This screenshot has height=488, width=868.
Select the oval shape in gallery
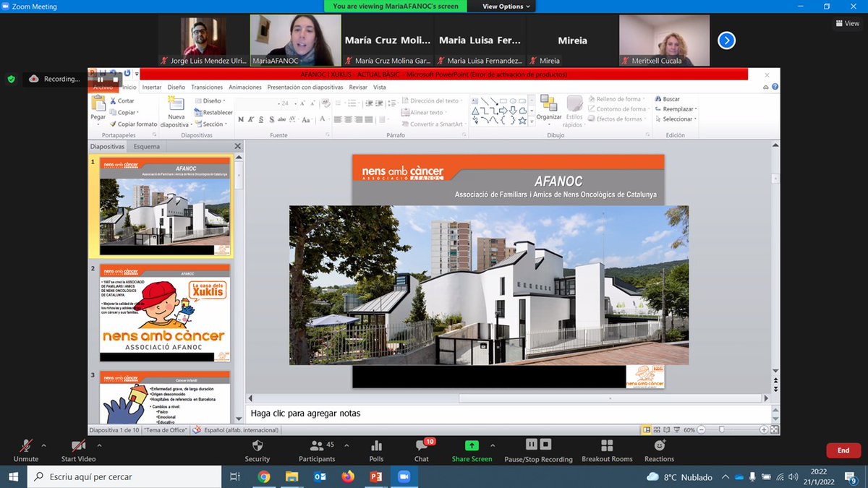[513, 101]
